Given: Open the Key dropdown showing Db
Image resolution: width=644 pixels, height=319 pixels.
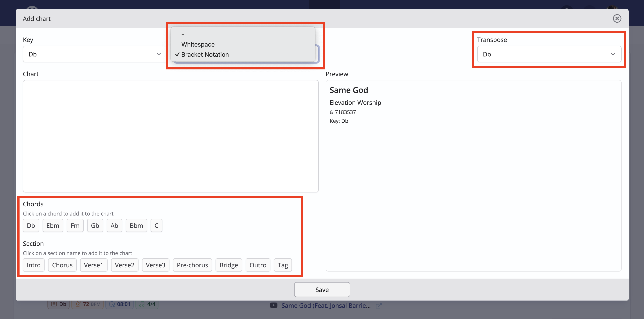Looking at the screenshot, I should (95, 54).
